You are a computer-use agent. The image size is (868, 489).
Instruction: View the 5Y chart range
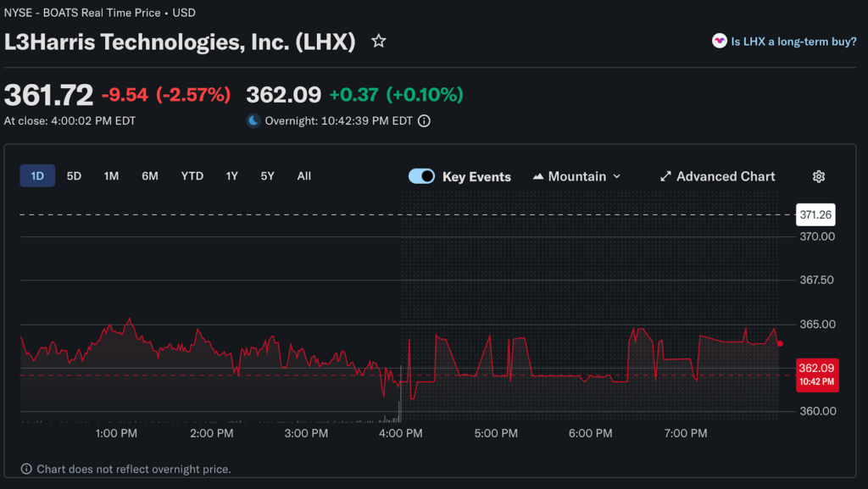[x=267, y=176]
